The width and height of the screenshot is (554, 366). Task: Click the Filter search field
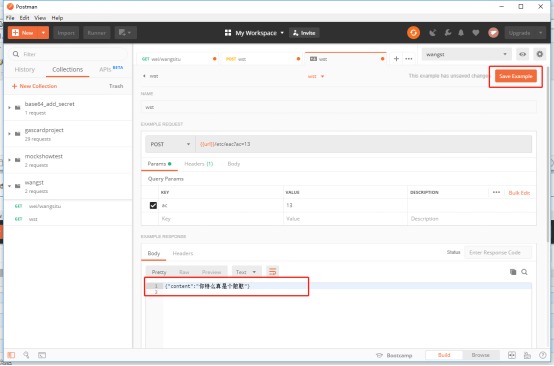(67, 54)
